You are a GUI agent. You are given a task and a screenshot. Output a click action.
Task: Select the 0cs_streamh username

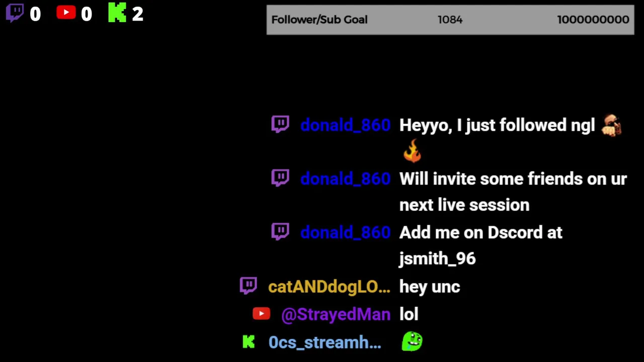coord(325,342)
